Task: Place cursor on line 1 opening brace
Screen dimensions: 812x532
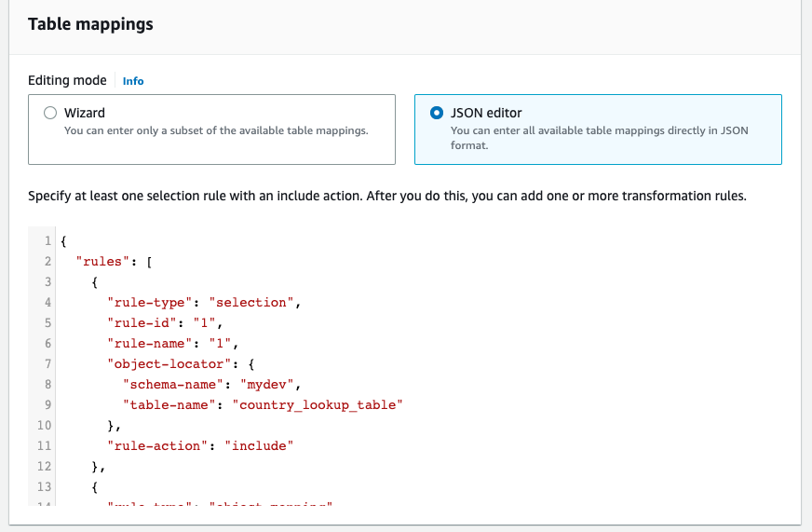Action: (63, 242)
